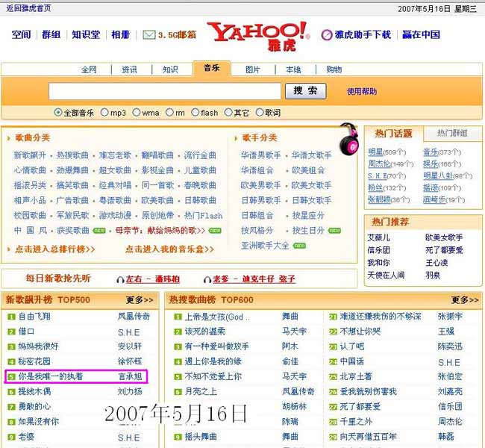Expand 更多>> in 新歌飙升榜 TOP500
This screenshot has height=448, width=485.
click(140, 299)
